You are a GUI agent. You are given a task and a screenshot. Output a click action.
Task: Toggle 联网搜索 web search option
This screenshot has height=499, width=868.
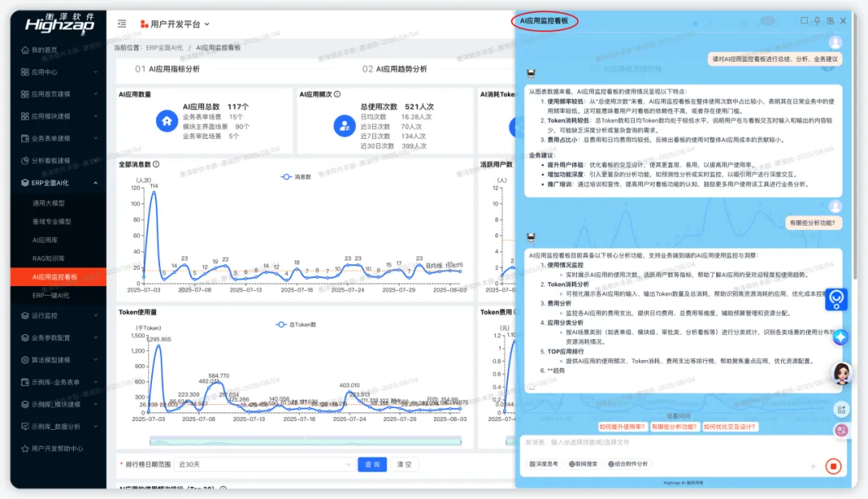[583, 464]
